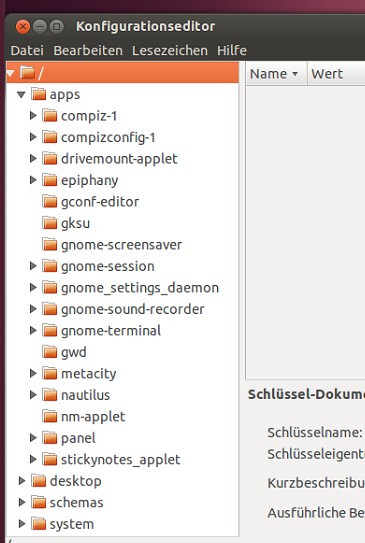Sort by the Name column header
The width and height of the screenshot is (365, 543).
coord(276,74)
